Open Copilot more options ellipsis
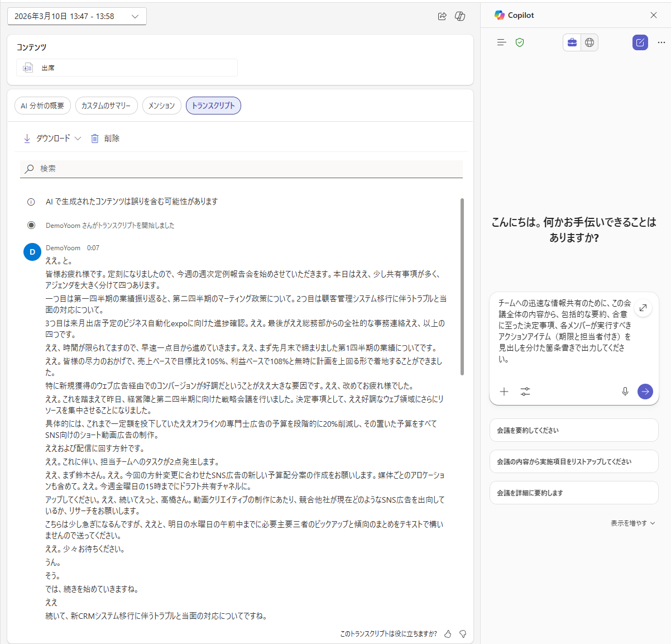Image resolution: width=671 pixels, height=644 pixels. [661, 42]
